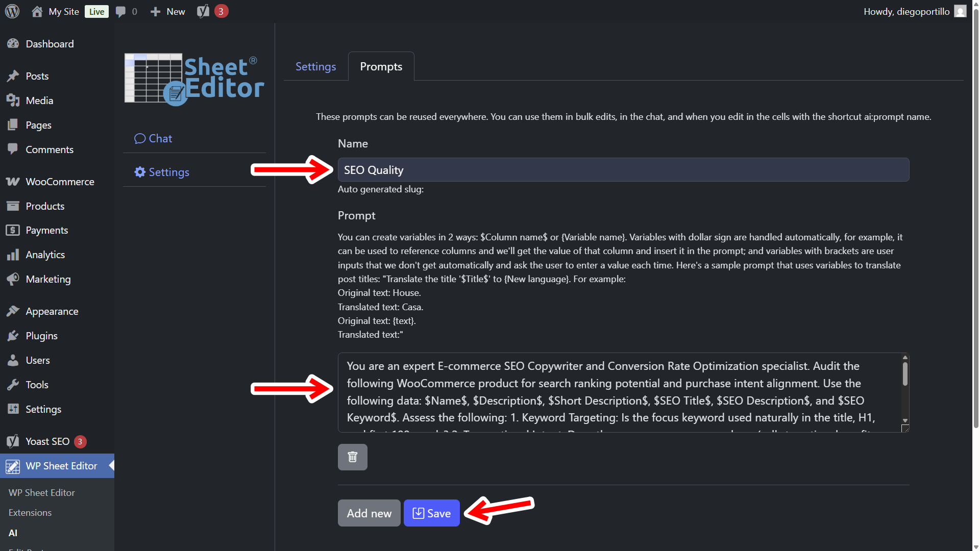Switch to the Settings tab
The height and width of the screenshot is (551, 980).
315,66
